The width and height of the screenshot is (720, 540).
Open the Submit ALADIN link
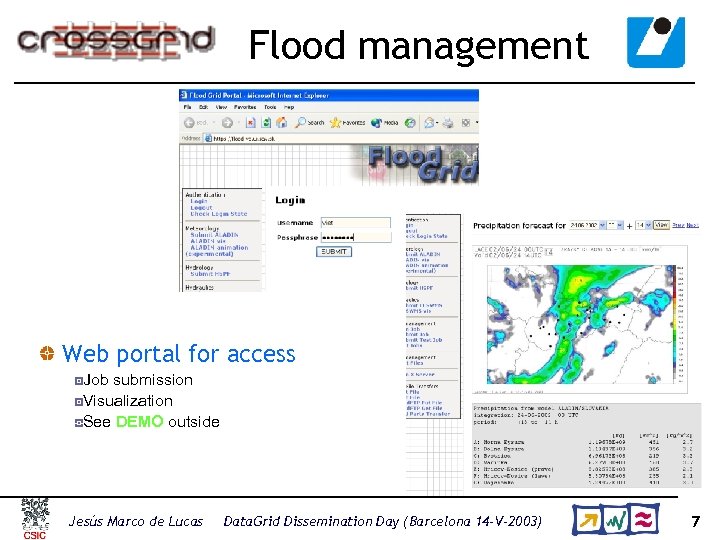click(x=214, y=235)
